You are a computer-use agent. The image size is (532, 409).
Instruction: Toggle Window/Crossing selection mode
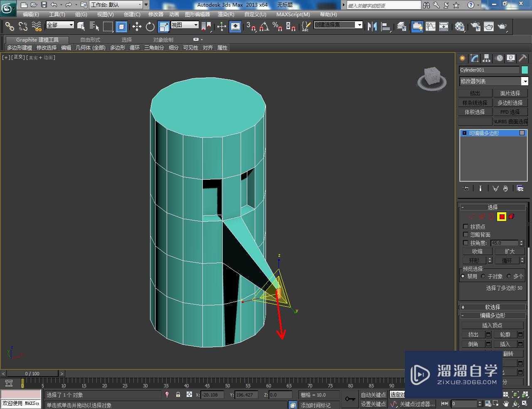[121, 27]
